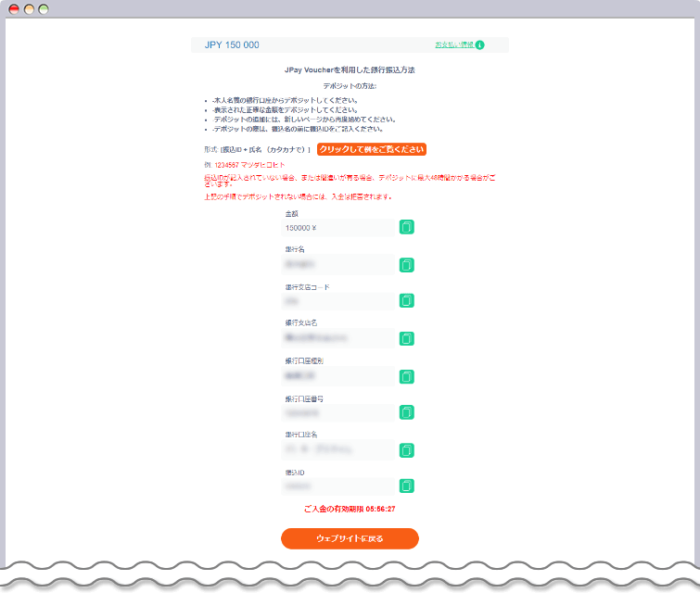Click the JPY 150 000 amount header
This screenshot has width=700, height=593.
pyautogui.click(x=232, y=45)
